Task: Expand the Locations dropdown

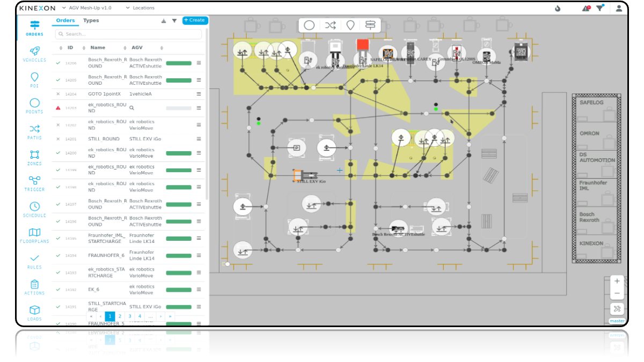Action: (x=140, y=8)
